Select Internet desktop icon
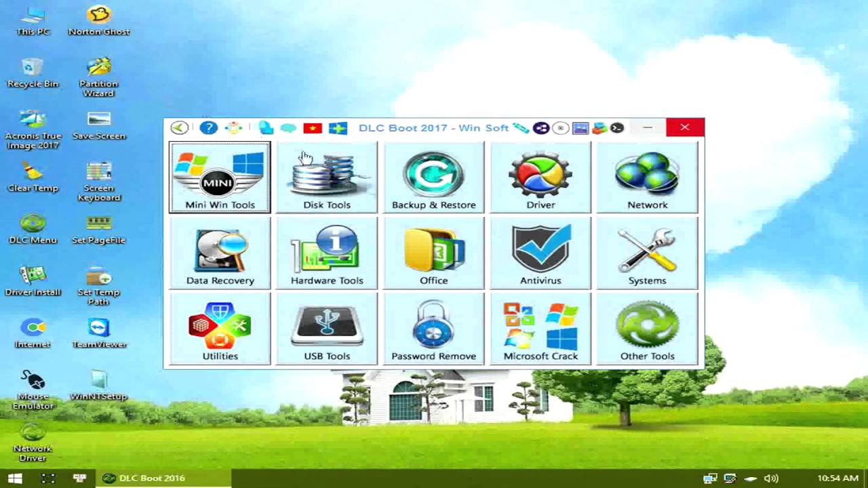This screenshot has width=868, height=488. (33, 334)
